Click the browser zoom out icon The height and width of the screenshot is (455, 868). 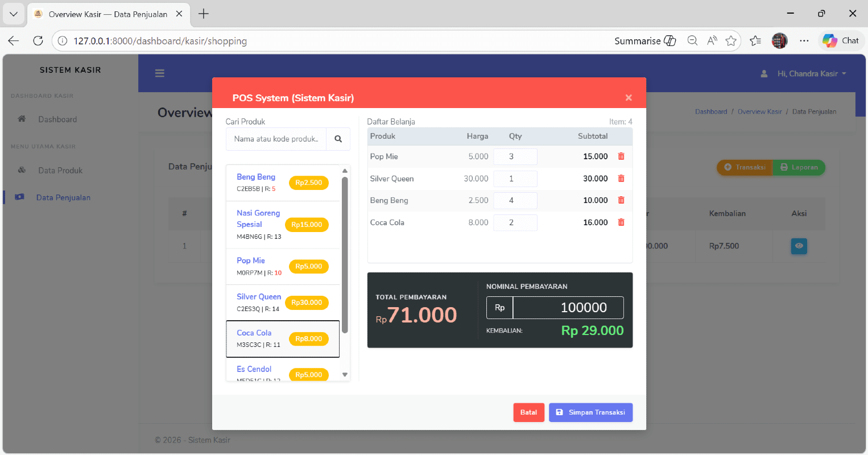click(692, 41)
